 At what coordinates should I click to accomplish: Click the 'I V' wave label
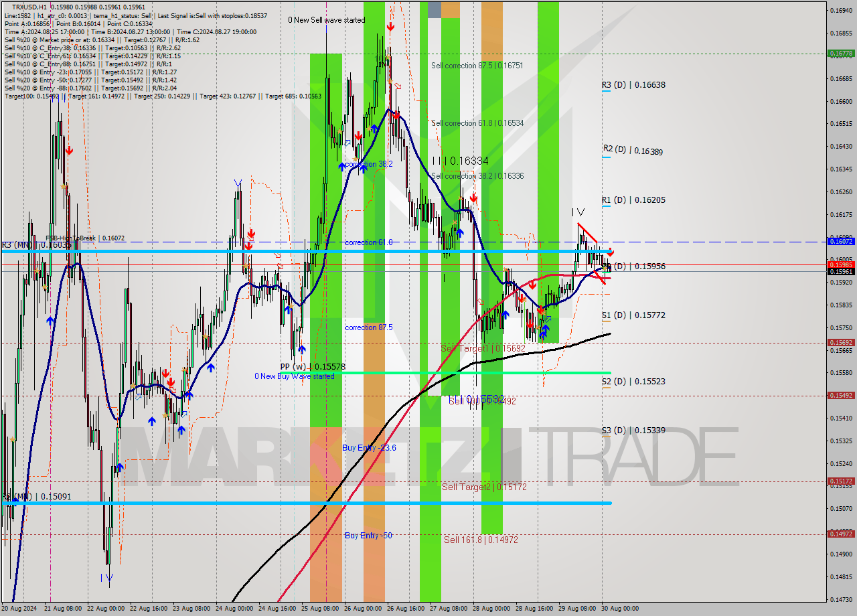click(578, 213)
